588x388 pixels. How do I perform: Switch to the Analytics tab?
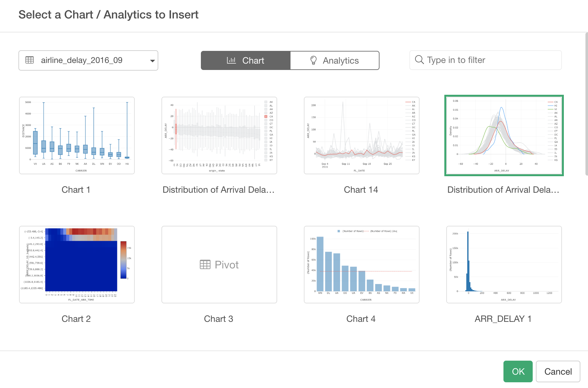pyautogui.click(x=335, y=60)
